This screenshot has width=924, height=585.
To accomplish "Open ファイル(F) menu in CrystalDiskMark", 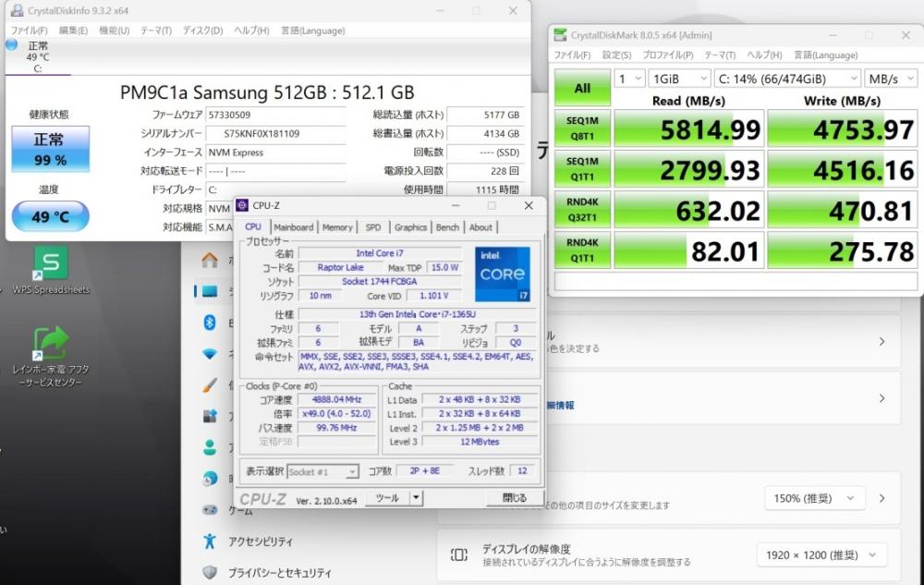I will 572,55.
